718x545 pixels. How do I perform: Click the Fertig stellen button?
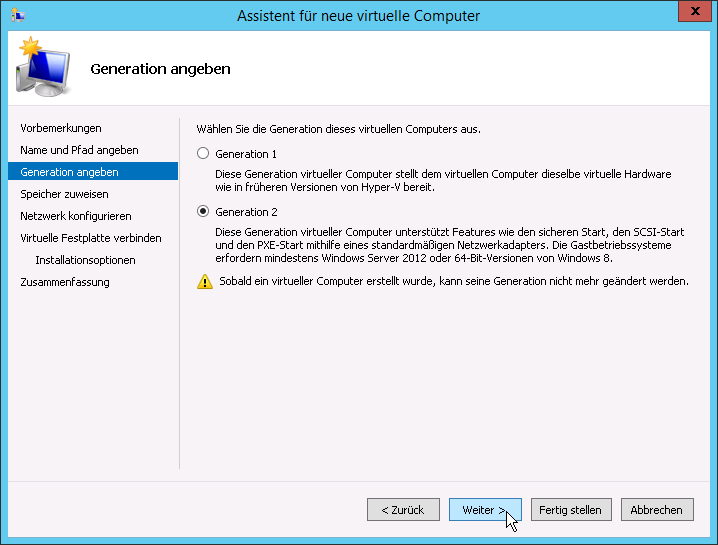pyautogui.click(x=571, y=510)
